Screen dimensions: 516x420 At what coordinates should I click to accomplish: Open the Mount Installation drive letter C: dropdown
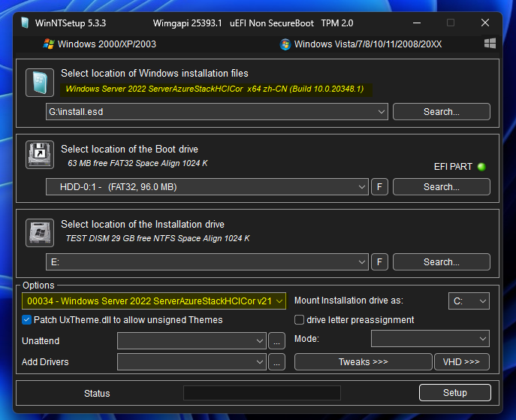(469, 301)
